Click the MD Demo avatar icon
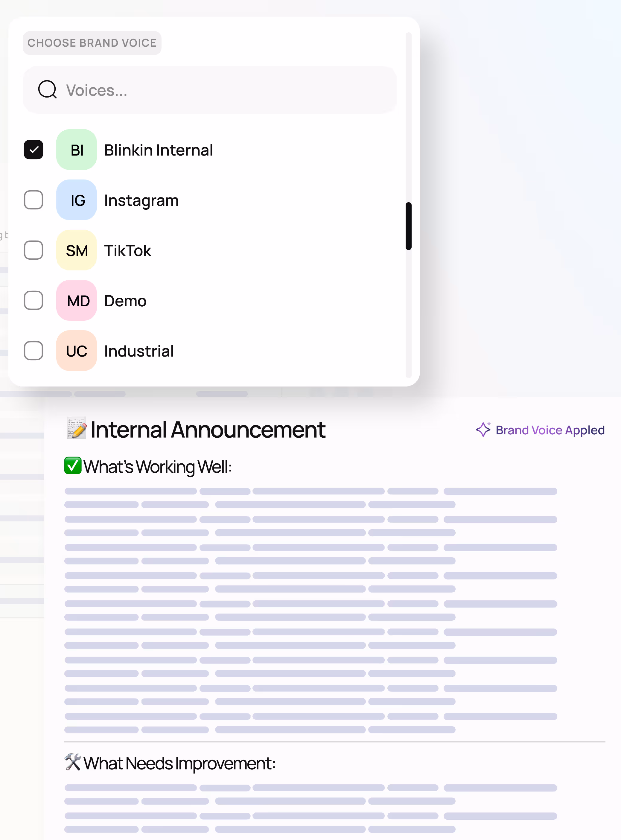 [x=76, y=301]
